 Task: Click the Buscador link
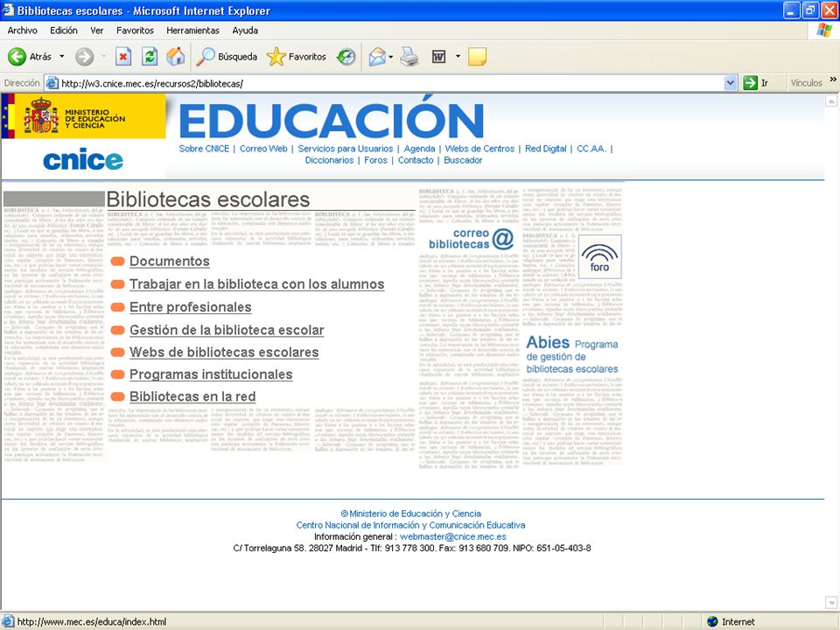pos(463,160)
